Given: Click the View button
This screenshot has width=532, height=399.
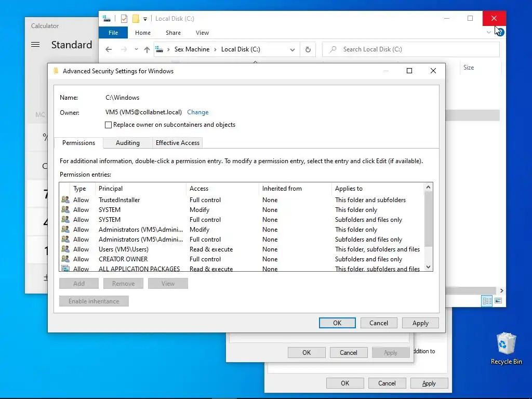Looking at the screenshot, I should click(168, 284).
